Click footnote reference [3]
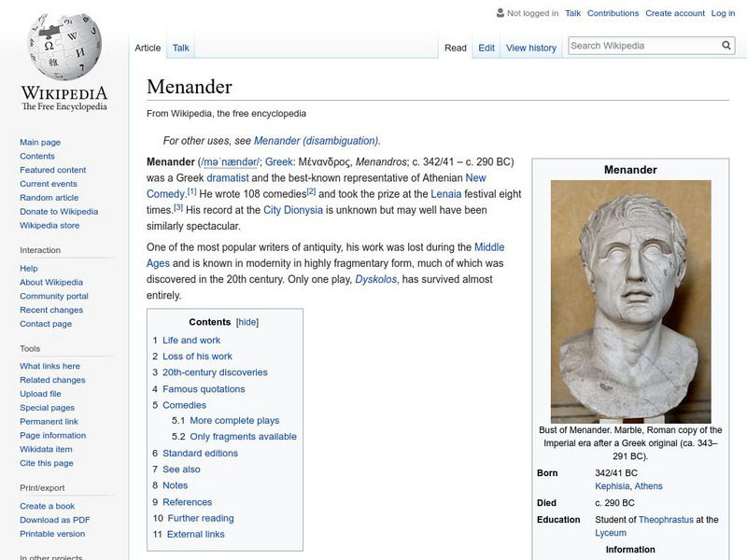This screenshot has width=747, height=560. click(x=178, y=207)
